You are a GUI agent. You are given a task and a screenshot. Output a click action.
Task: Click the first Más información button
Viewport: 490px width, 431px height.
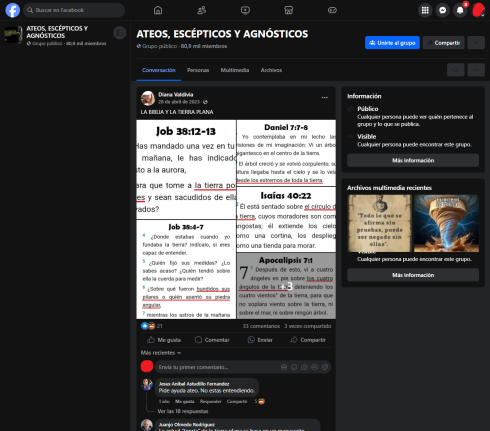(413, 160)
